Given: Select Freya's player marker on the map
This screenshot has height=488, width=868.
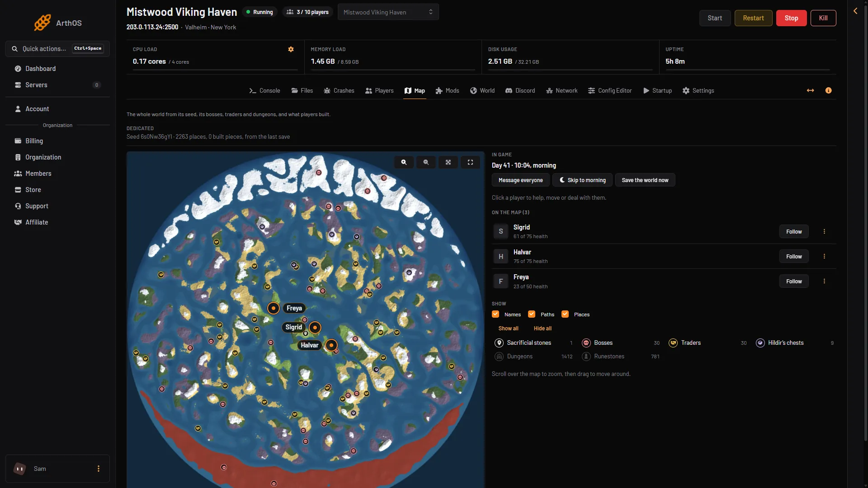Looking at the screenshot, I should (274, 308).
